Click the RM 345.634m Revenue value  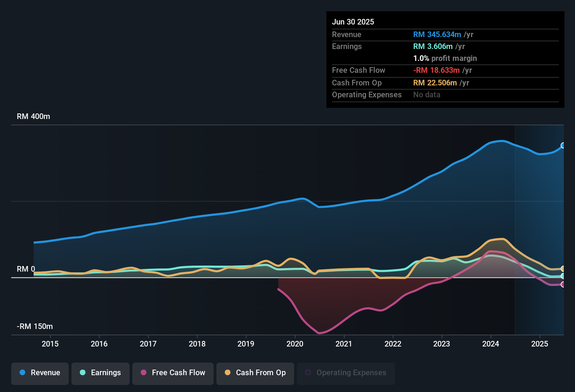pyautogui.click(x=437, y=34)
